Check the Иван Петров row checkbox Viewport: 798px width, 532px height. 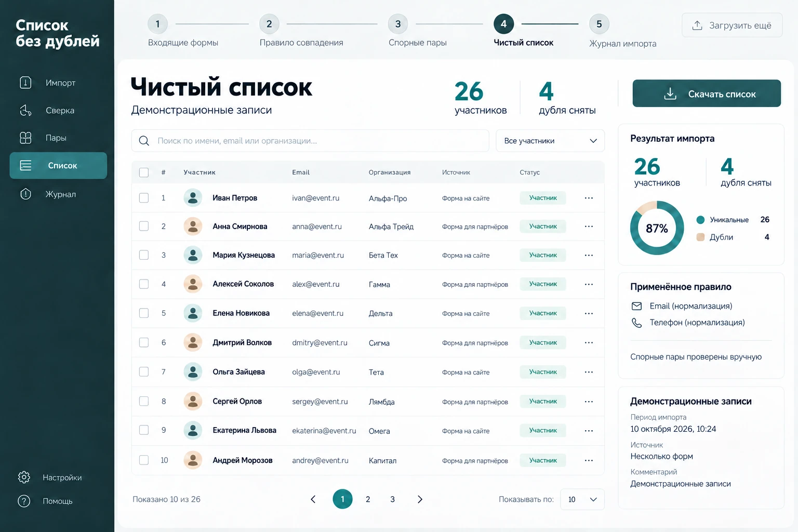click(144, 198)
